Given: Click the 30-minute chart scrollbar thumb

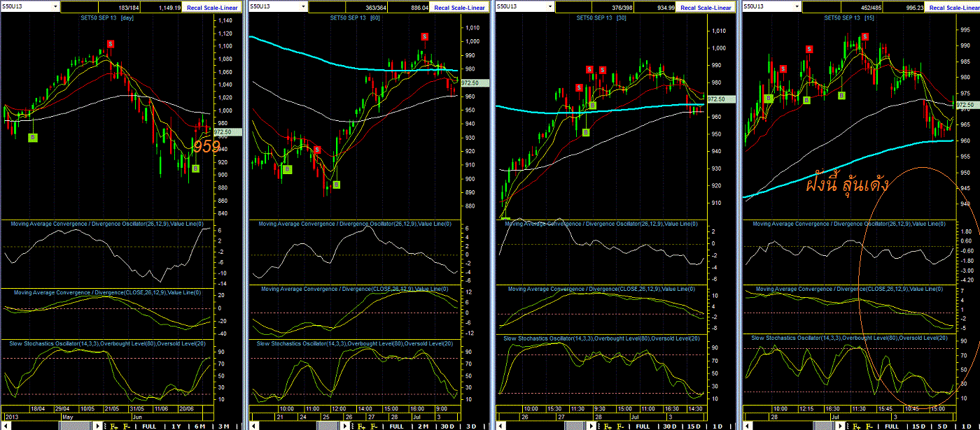Looking at the screenshot, I should pyautogui.click(x=575, y=426).
